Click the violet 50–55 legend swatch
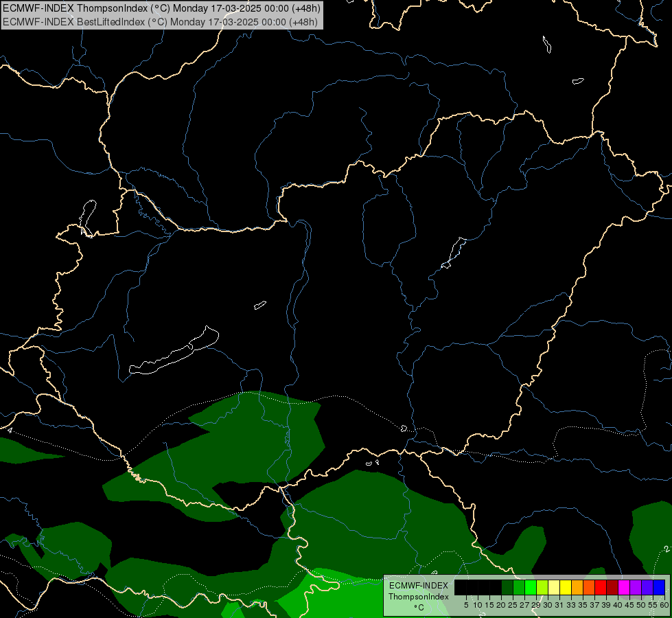The image size is (672, 618). pyautogui.click(x=647, y=587)
